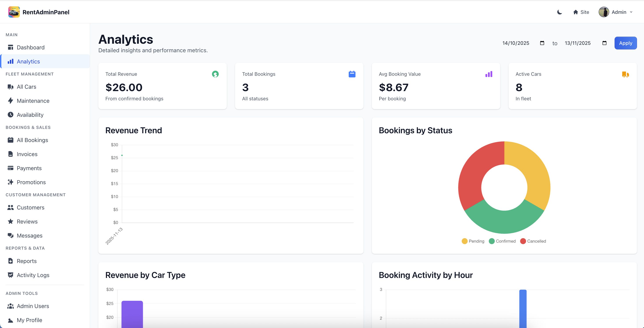
Task: Click the Total Bookings calendar icon
Action: [352, 74]
